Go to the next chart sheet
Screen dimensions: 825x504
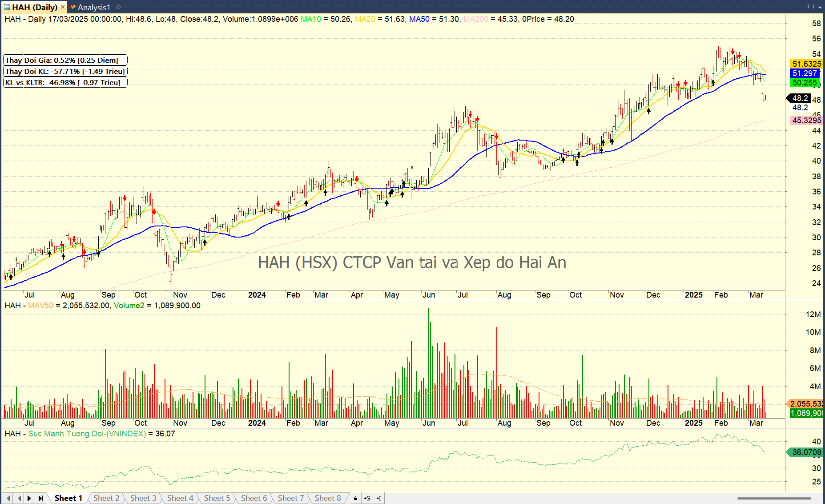(x=29, y=498)
